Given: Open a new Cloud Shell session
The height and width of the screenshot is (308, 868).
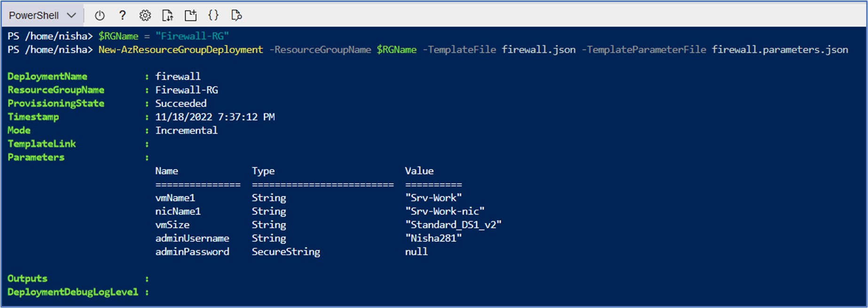Looking at the screenshot, I should pyautogui.click(x=190, y=15).
